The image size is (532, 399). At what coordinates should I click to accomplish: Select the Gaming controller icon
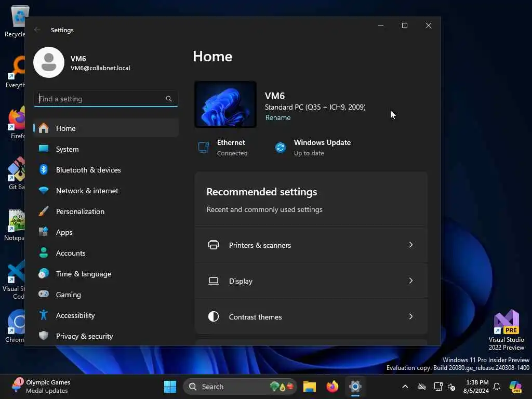(x=44, y=294)
